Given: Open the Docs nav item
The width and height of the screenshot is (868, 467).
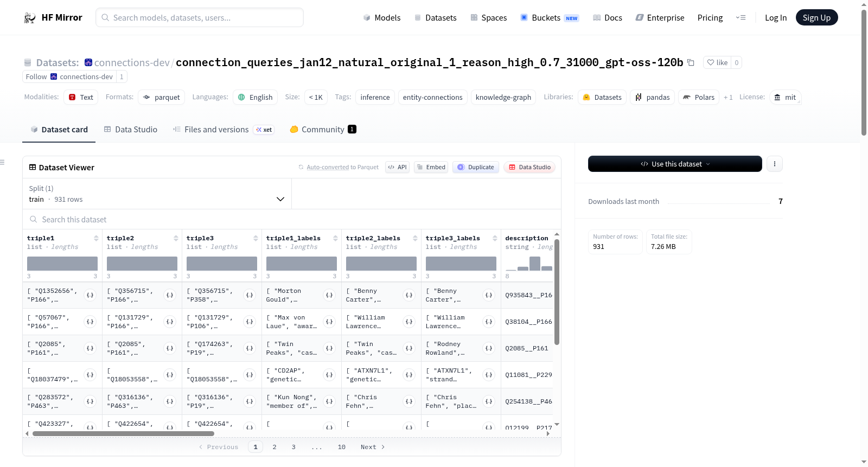Looking at the screenshot, I should 607,18.
